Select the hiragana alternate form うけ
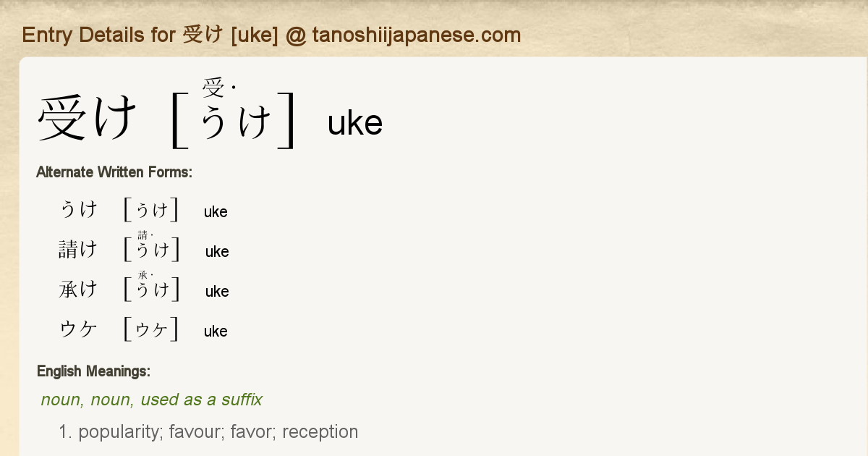This screenshot has width=868, height=456. click(78, 210)
